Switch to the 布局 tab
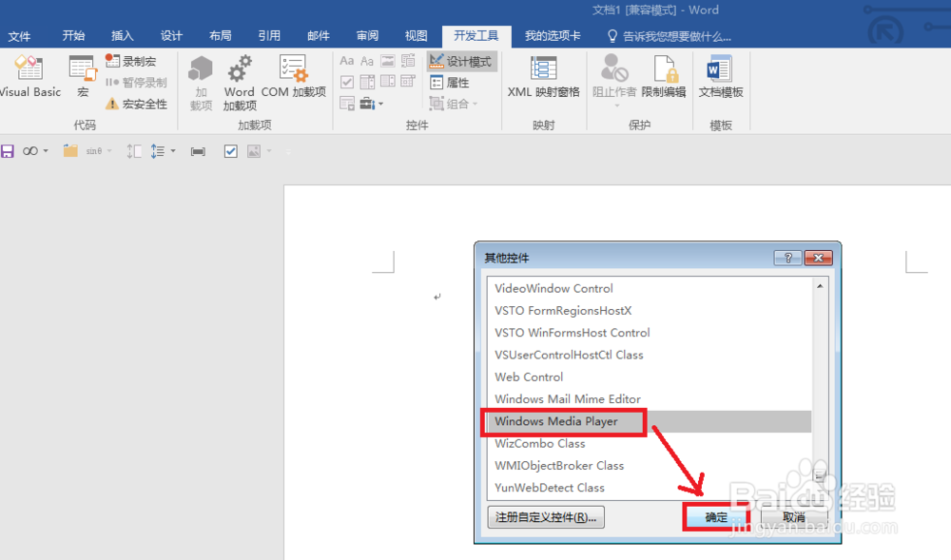951x560 pixels. tap(221, 36)
